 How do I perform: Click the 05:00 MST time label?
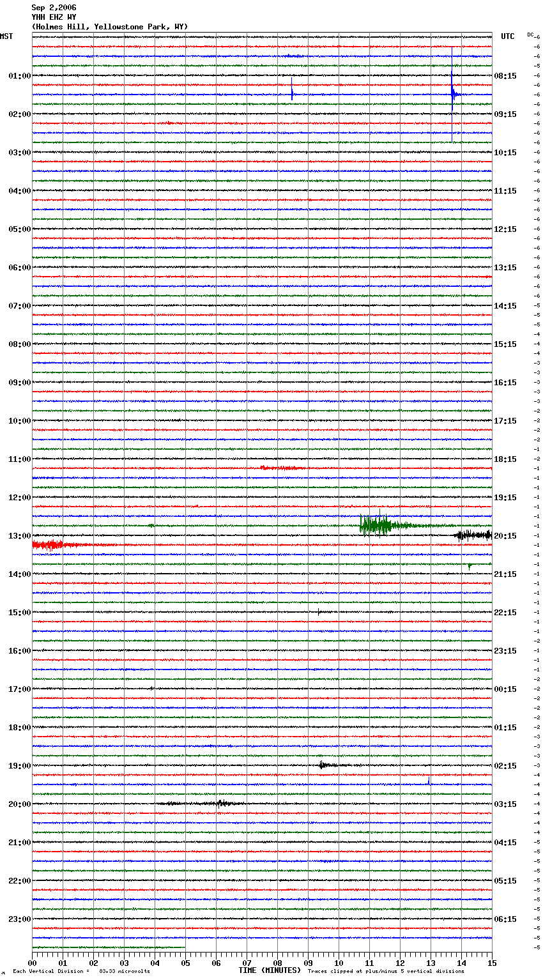20,229
